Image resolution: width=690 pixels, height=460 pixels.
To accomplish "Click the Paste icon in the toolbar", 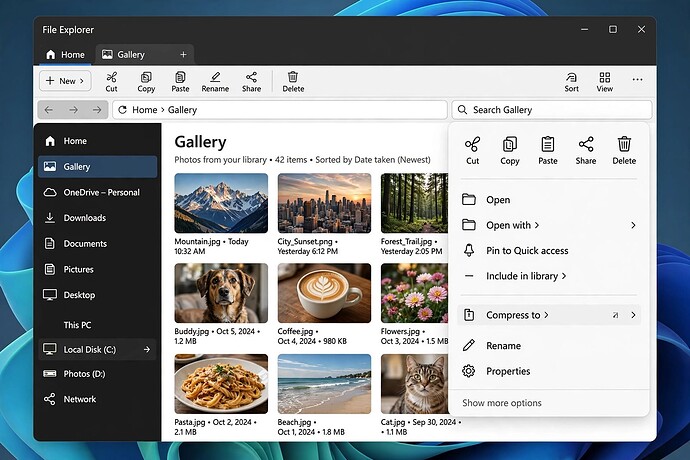I will pyautogui.click(x=180, y=78).
